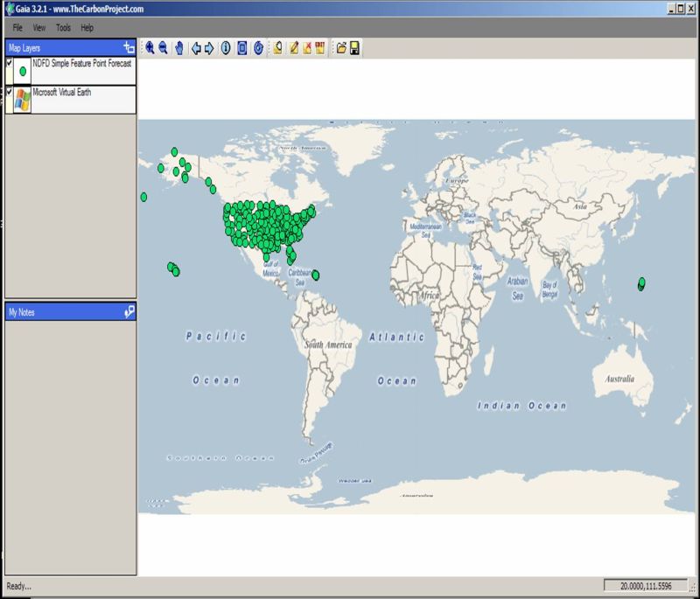The height and width of the screenshot is (599, 700).
Task: Click the Indian Ocean map label
Action: (x=521, y=406)
